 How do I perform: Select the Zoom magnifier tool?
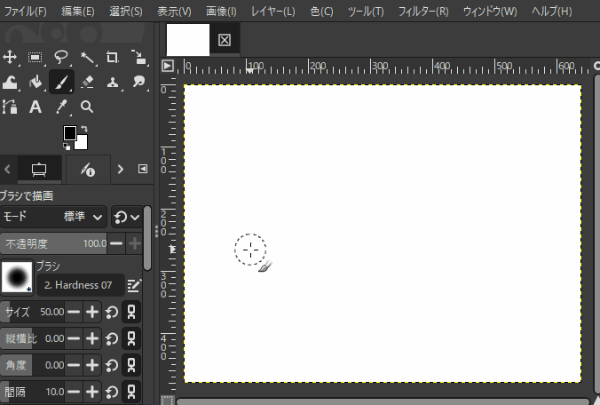[87, 107]
